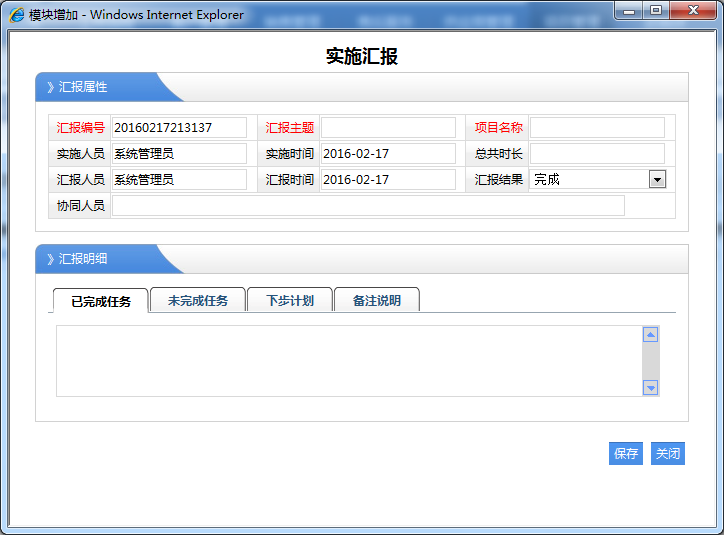Click the 协同人员 input field

tap(368, 206)
